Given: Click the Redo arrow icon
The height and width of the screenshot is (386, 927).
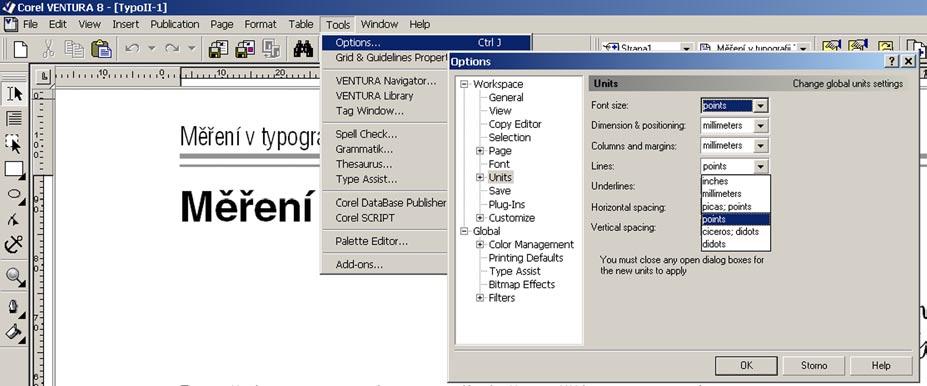Looking at the screenshot, I should (172, 48).
